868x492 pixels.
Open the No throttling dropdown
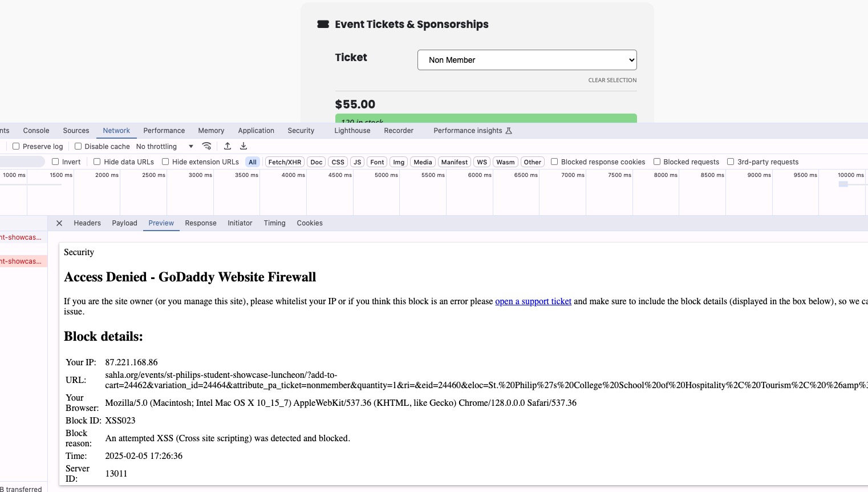click(x=165, y=147)
